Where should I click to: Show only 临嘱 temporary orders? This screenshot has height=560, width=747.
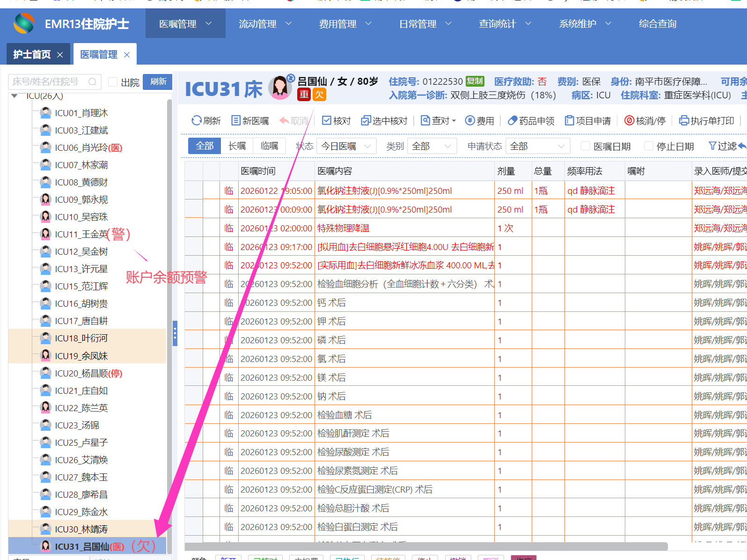click(x=269, y=146)
